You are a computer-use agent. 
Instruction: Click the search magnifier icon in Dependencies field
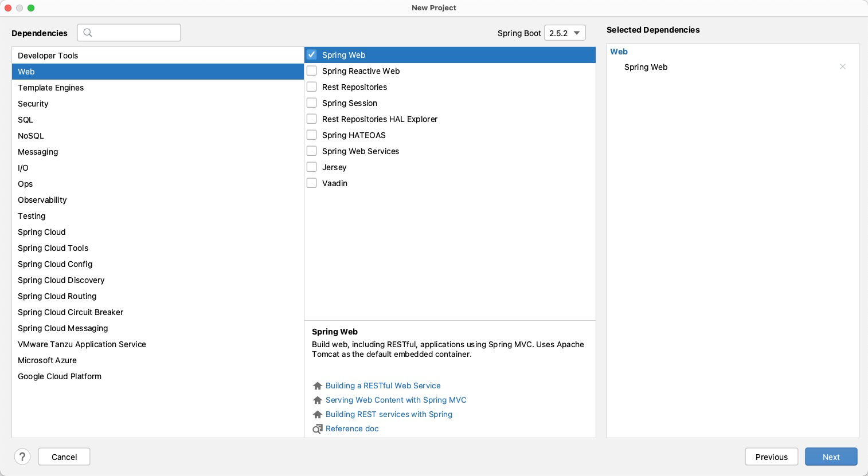(88, 33)
